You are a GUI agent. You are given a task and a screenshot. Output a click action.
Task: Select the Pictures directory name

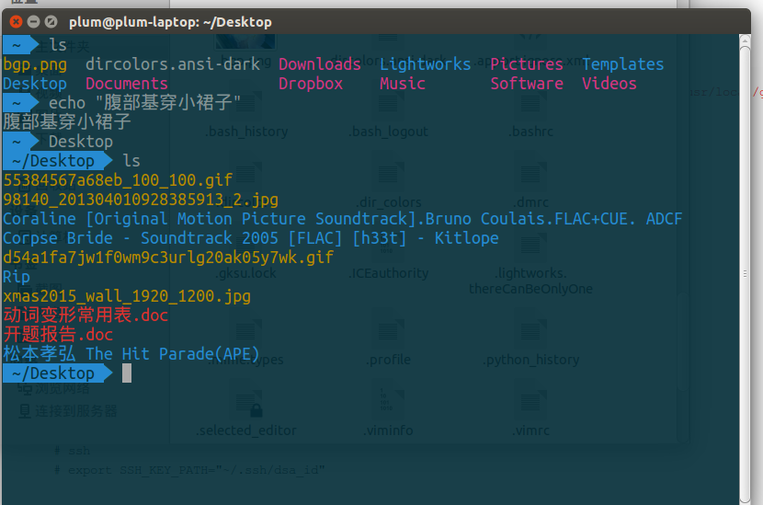(x=527, y=64)
